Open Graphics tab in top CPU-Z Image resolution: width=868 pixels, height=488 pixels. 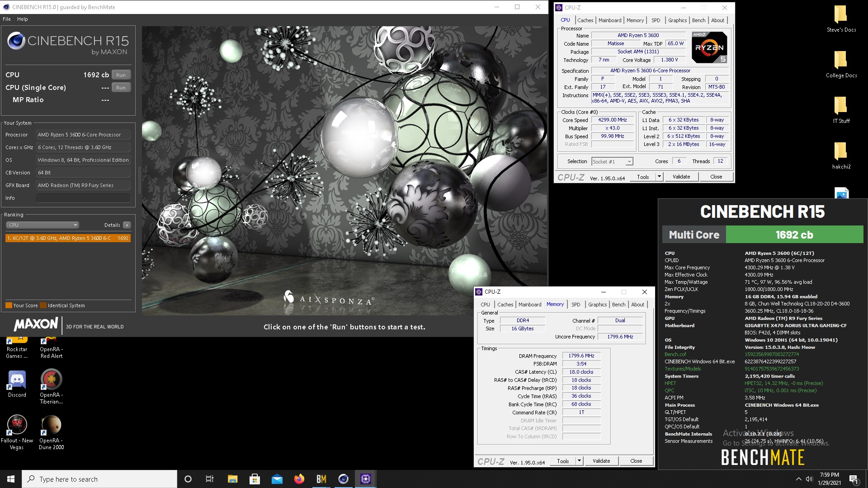(677, 20)
